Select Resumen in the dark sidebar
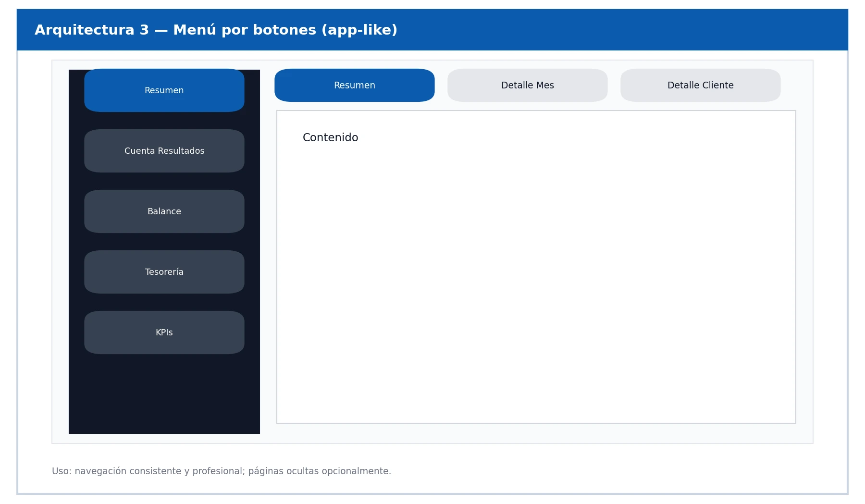 (164, 90)
